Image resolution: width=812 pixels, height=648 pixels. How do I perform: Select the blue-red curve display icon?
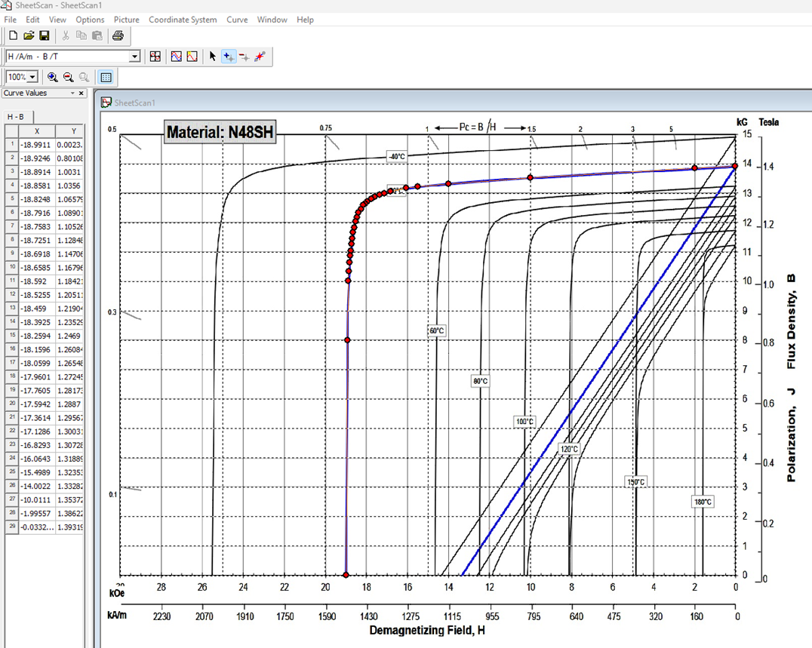[177, 56]
